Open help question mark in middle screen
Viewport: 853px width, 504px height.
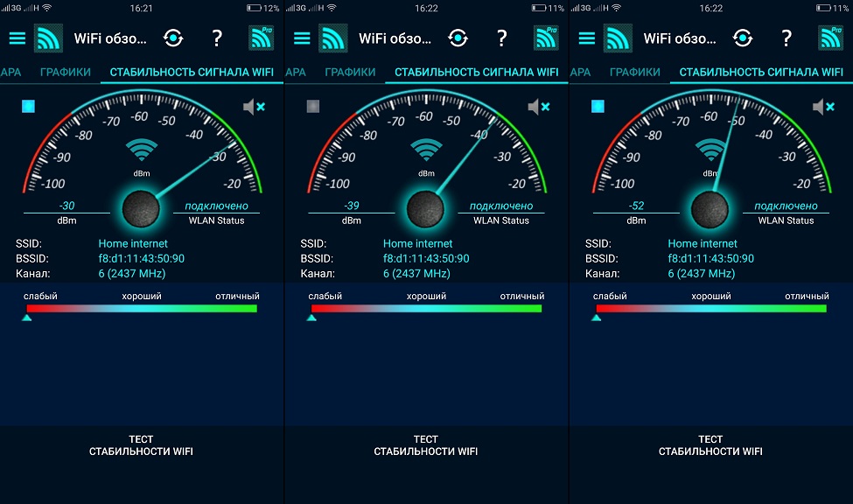click(x=501, y=38)
